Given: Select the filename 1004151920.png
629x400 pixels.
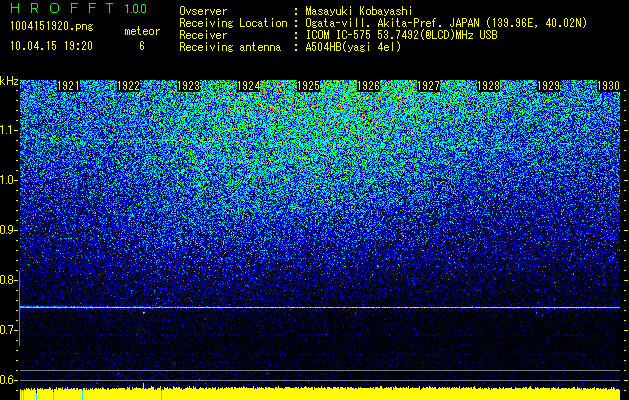Looking at the screenshot, I should point(52,27).
